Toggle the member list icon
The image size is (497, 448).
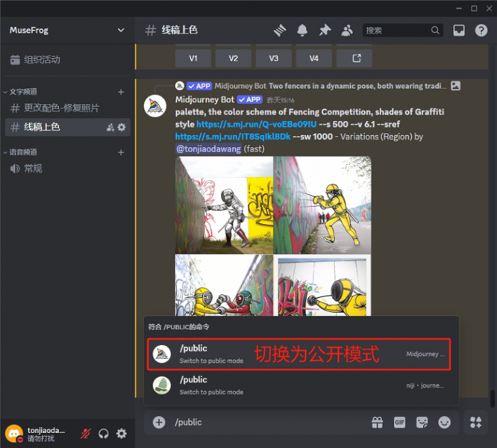(347, 31)
